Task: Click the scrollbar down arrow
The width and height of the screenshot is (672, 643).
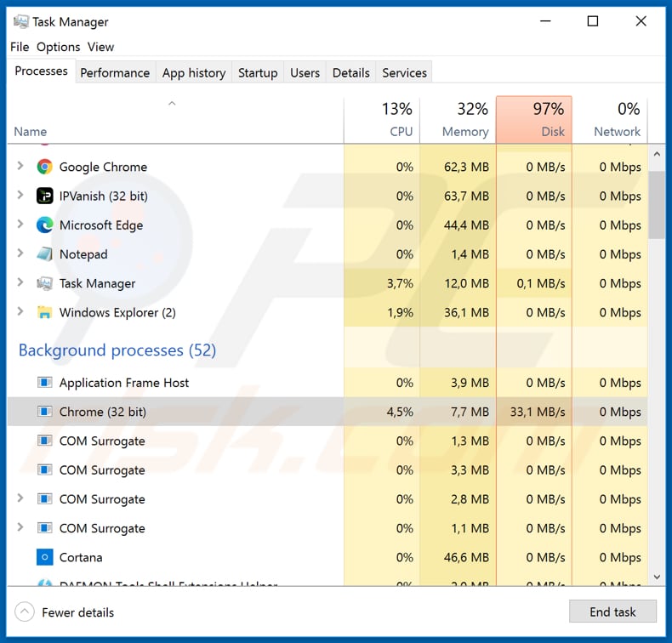Action: click(x=657, y=577)
